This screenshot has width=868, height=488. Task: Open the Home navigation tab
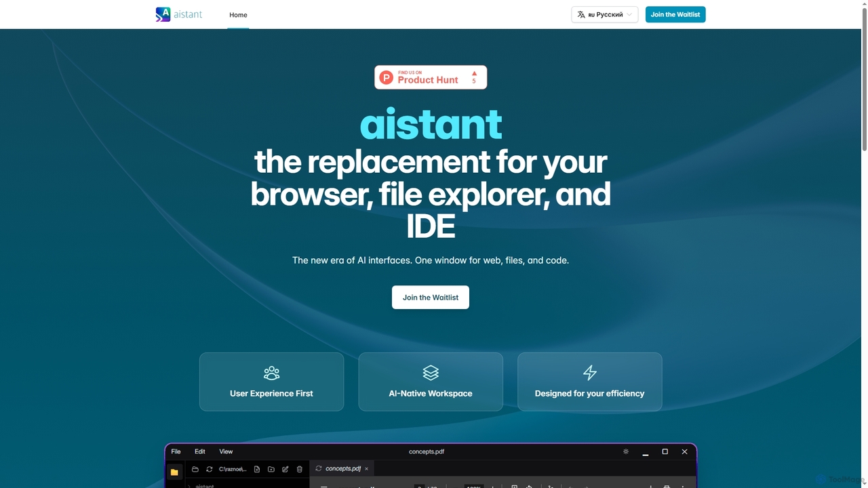238,15
